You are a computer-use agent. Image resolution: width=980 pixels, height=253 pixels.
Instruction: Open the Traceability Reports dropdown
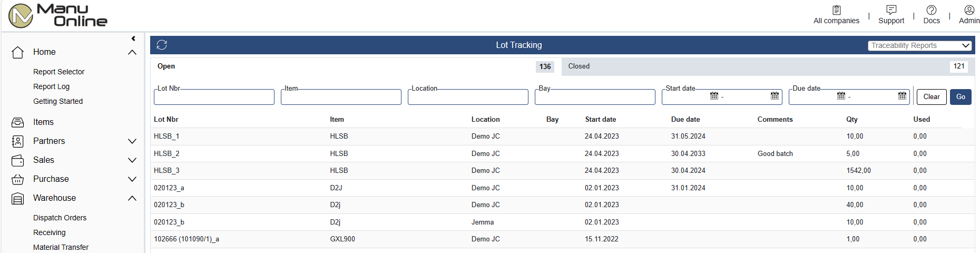pyautogui.click(x=919, y=46)
